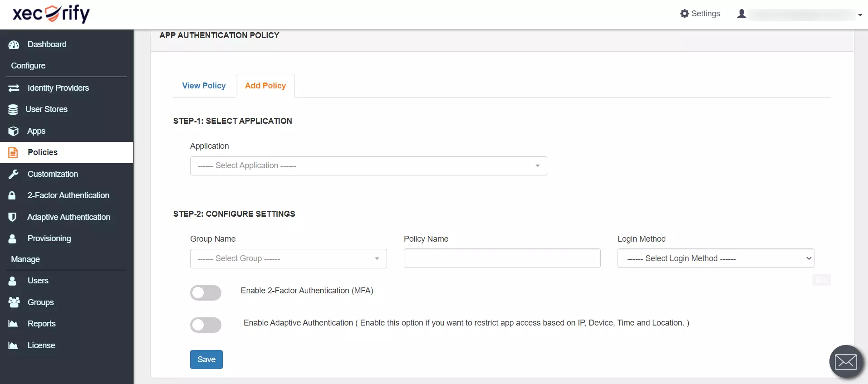Click the Group Name label
The image size is (868, 384).
pos(213,239)
